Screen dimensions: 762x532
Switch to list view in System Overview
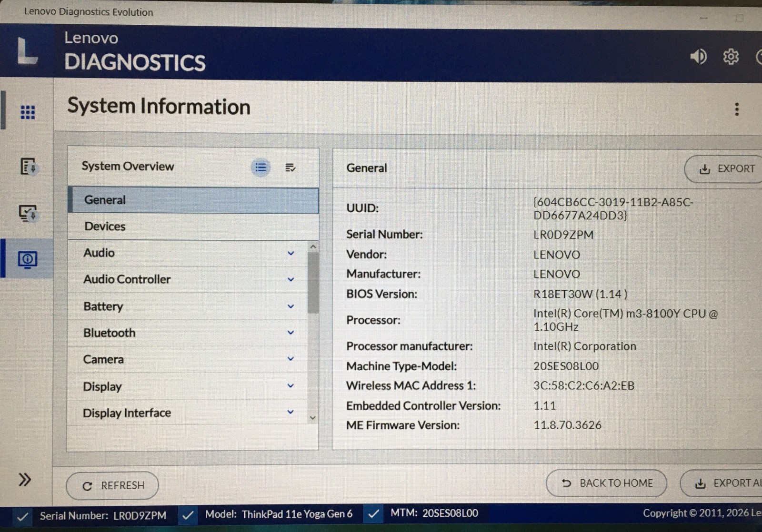pos(261,167)
